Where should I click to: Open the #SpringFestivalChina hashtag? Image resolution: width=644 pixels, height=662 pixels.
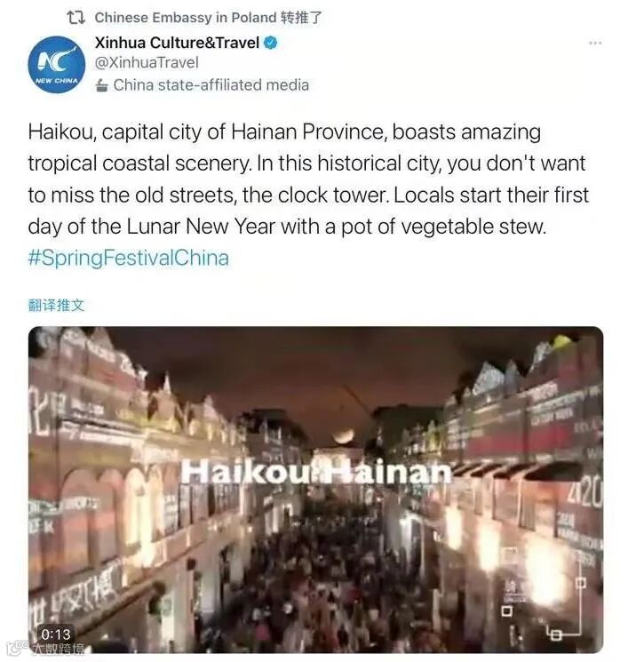click(x=128, y=258)
